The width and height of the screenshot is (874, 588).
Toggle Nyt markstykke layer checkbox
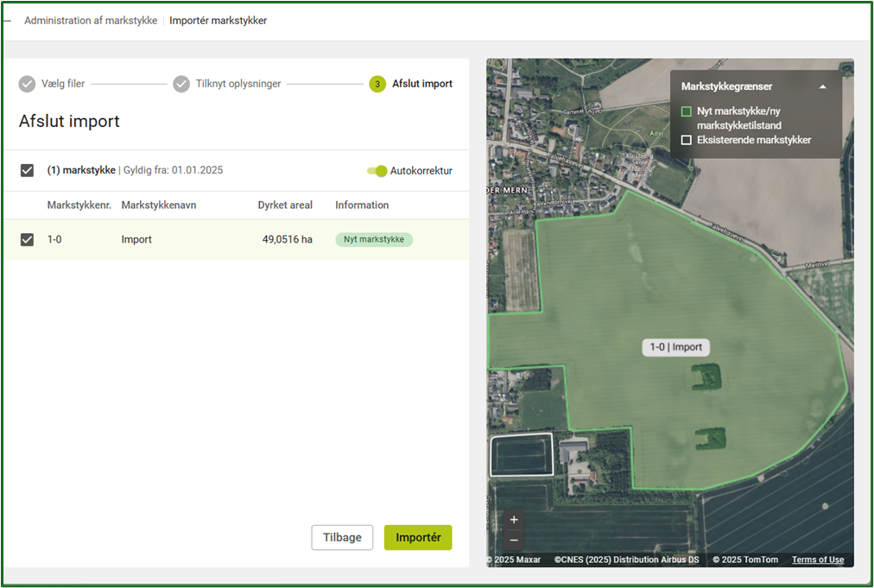pyautogui.click(x=687, y=111)
